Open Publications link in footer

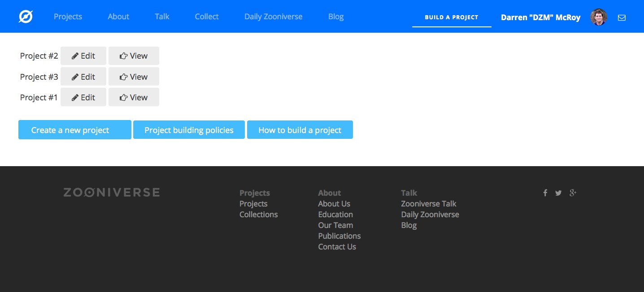339,236
